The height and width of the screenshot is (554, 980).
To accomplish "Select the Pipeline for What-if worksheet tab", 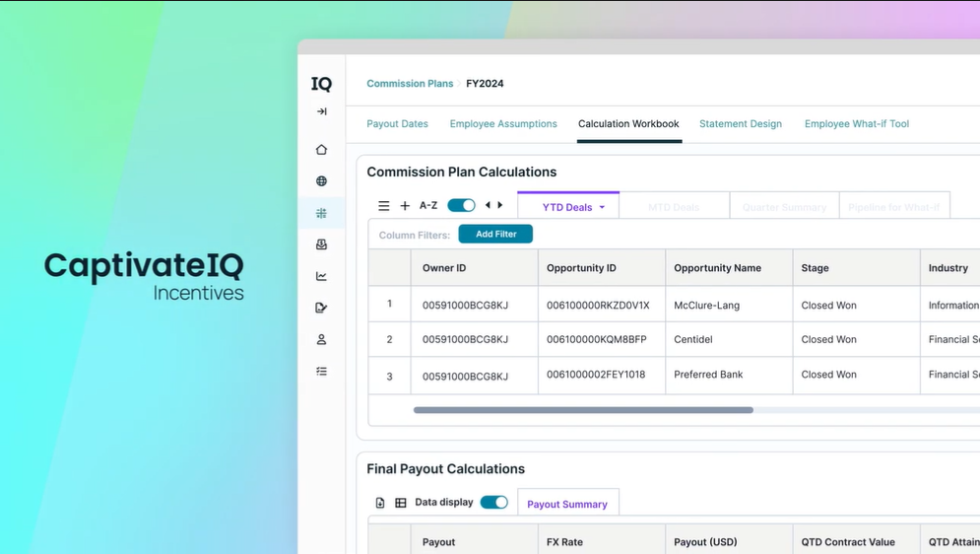I will [x=894, y=206].
